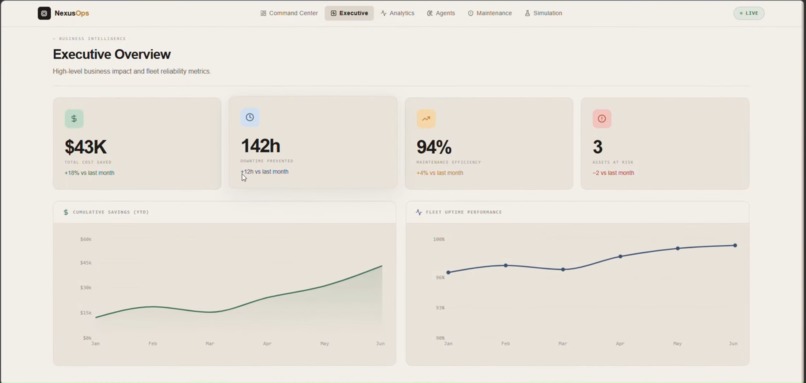Click pulse icon beside Fleet Uptime title

[418, 212]
